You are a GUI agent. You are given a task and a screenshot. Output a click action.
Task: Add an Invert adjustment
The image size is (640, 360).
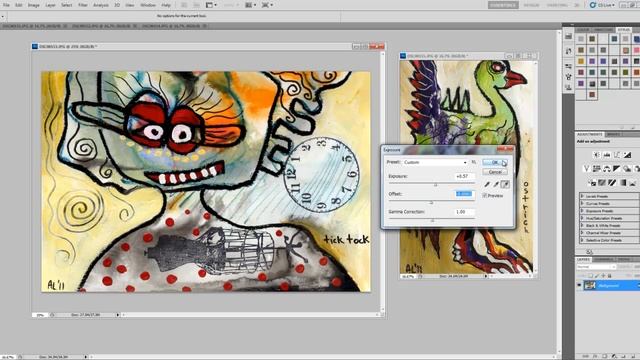[592, 183]
